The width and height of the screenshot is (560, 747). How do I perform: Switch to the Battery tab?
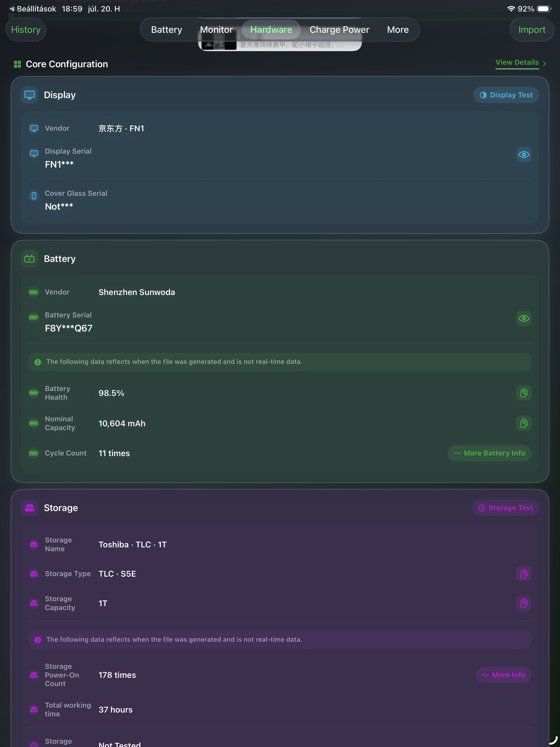[x=167, y=30]
